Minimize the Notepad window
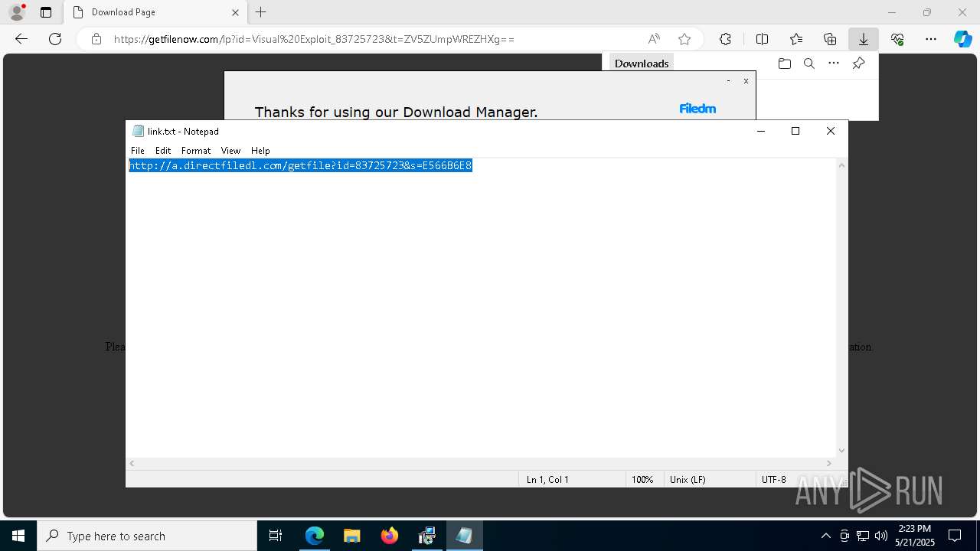980x551 pixels. point(761,131)
